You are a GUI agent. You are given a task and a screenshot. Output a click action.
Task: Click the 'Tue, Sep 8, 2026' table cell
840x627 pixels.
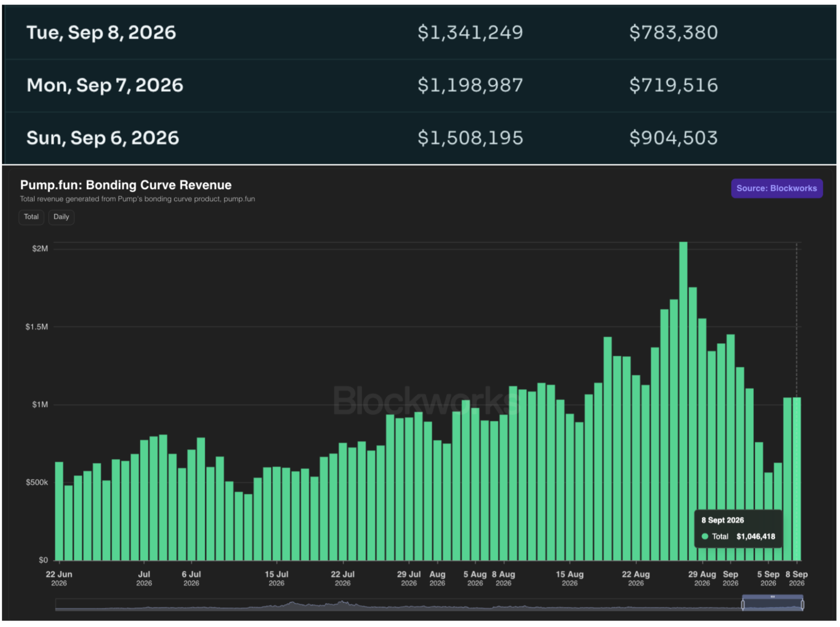101,32
